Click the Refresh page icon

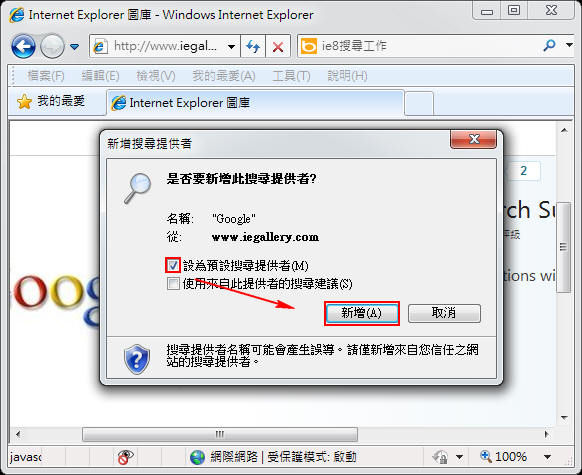click(x=253, y=46)
